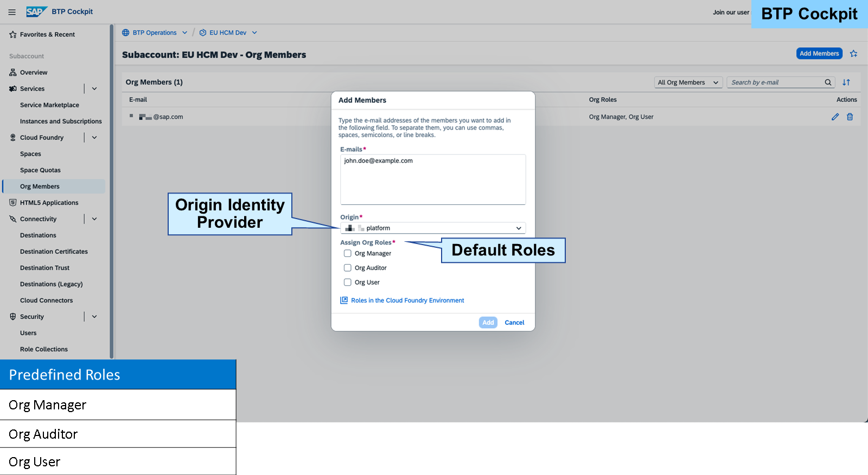This screenshot has height=475, width=868.
Task: Cancel the Add Members dialog
Action: (514, 323)
